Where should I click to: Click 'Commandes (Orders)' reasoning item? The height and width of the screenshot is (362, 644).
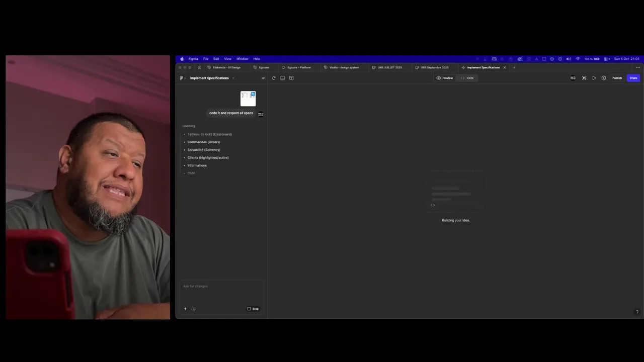[x=204, y=142]
